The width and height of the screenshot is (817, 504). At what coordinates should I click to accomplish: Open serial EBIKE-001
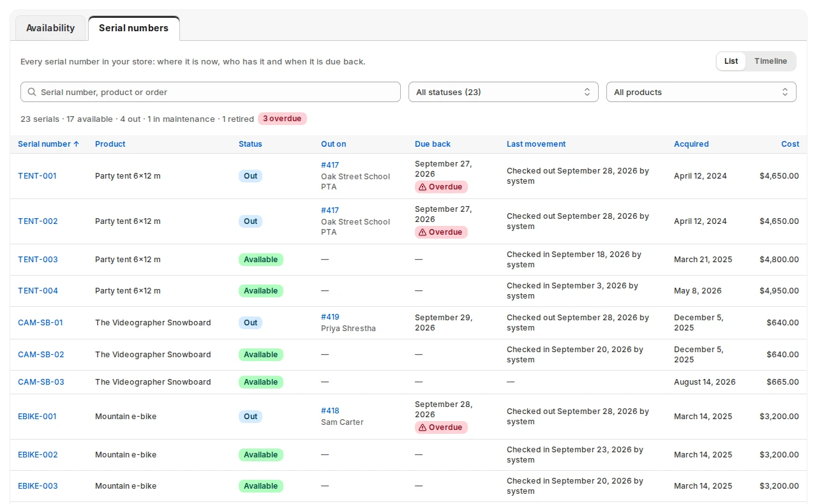click(37, 417)
